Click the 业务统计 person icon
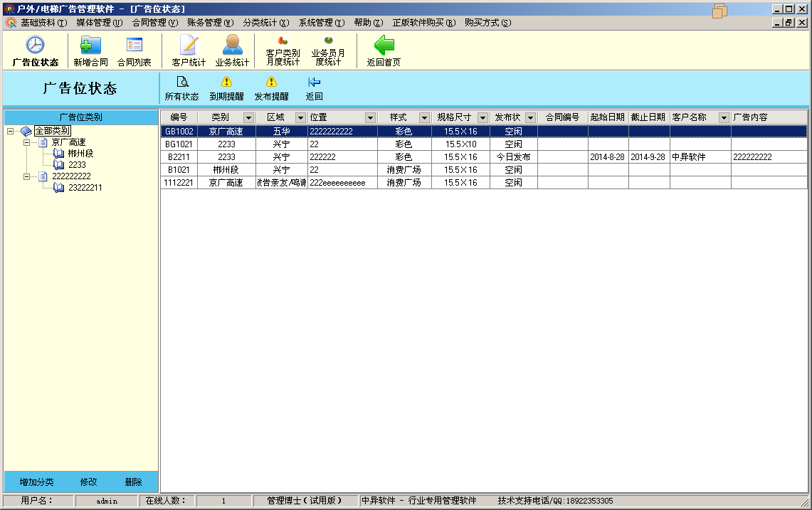This screenshot has height=510, width=812. (232, 46)
